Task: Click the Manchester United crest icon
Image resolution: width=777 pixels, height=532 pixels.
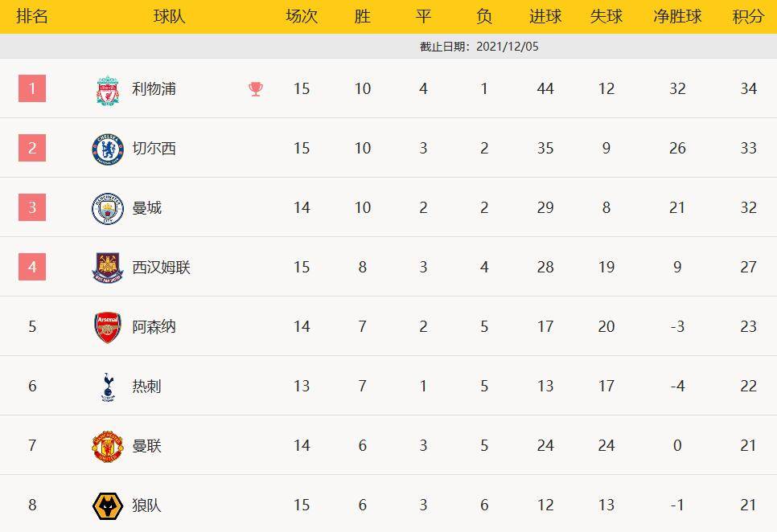Action: click(108, 446)
